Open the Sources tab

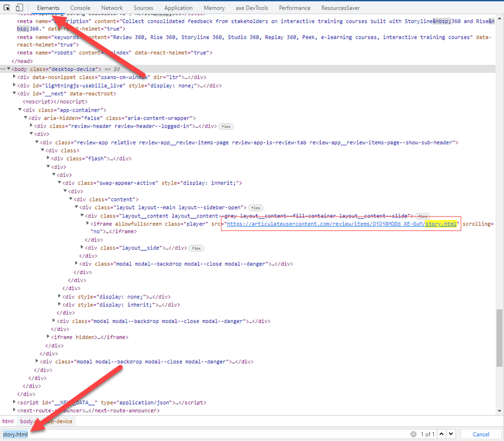[x=143, y=8]
